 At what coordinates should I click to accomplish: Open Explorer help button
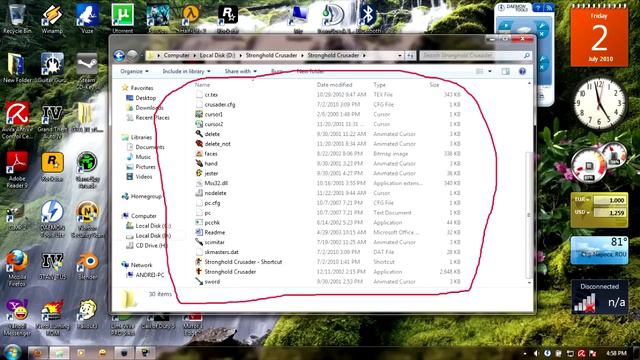coord(522,71)
